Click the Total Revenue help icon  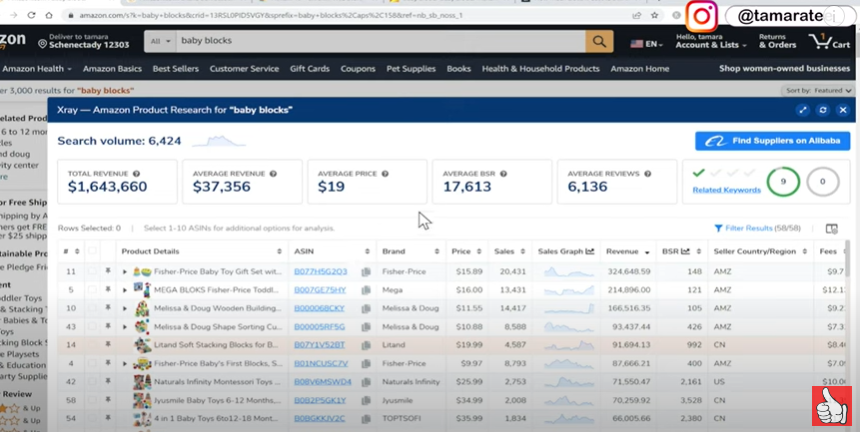(137, 174)
